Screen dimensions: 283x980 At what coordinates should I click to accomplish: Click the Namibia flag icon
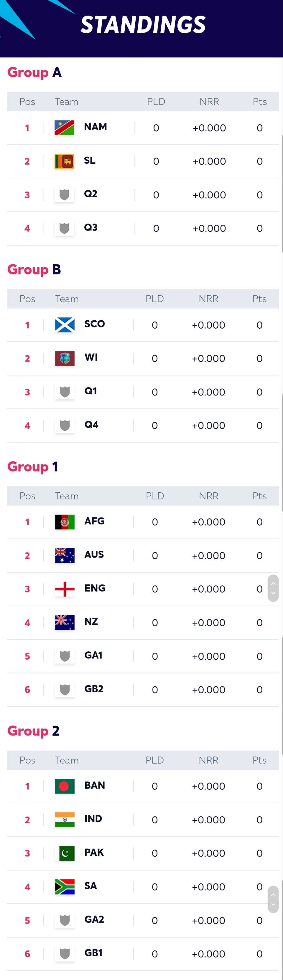click(64, 128)
